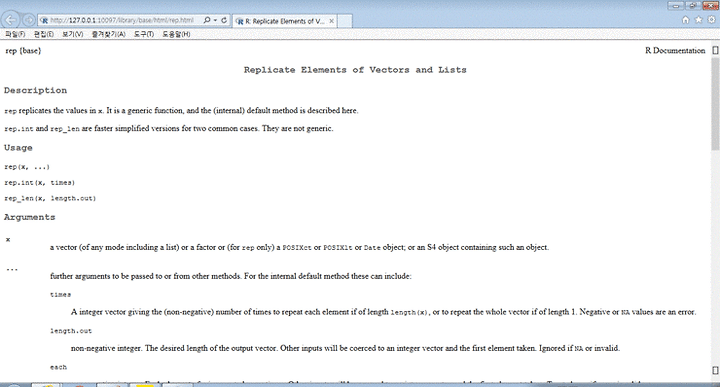Open the 파일(F) menu

(x=15, y=34)
